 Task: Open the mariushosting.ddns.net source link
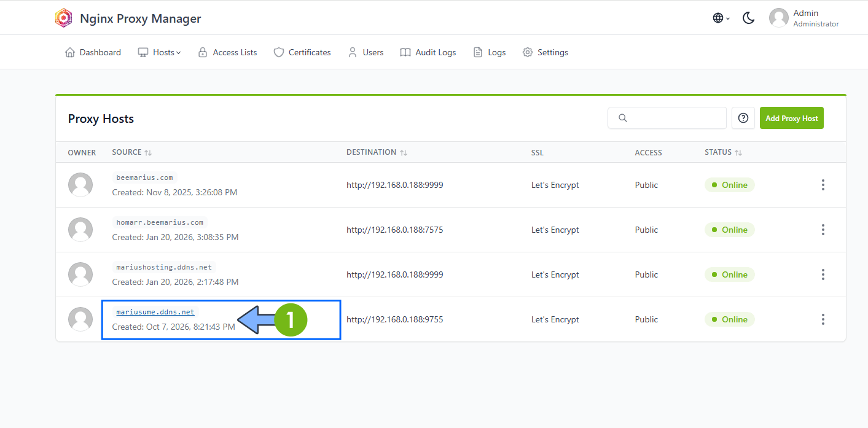click(164, 267)
